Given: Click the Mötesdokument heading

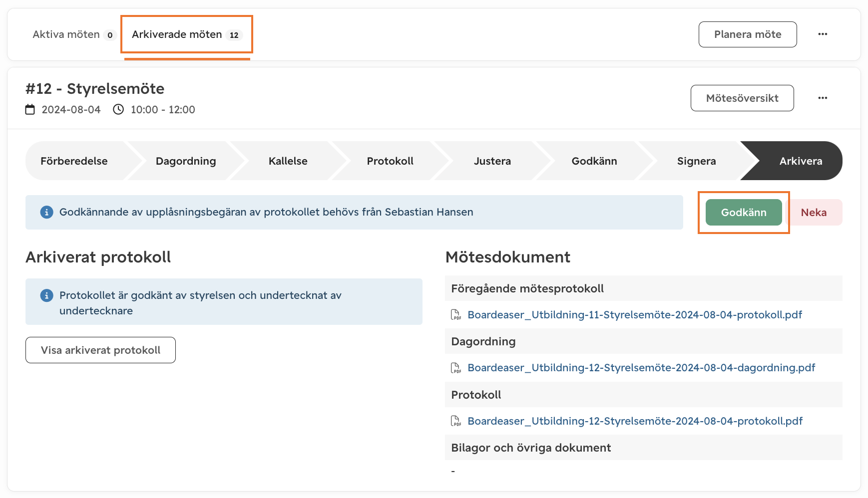Looking at the screenshot, I should pos(508,257).
